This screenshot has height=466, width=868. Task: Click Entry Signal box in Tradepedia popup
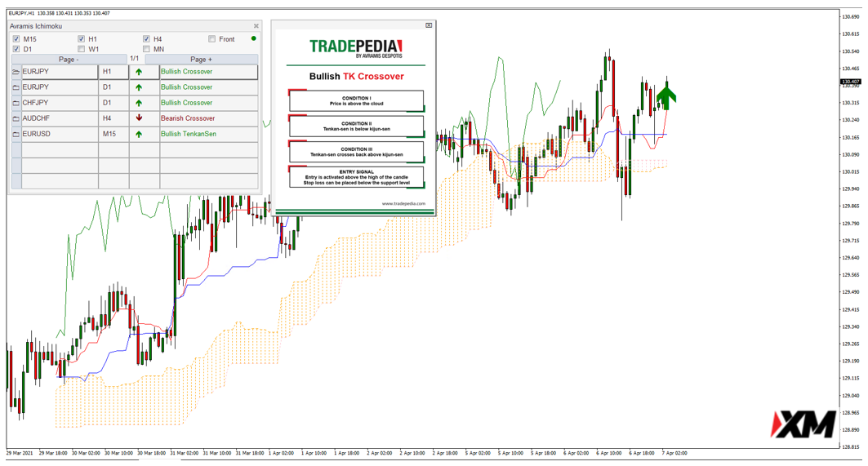(x=356, y=177)
